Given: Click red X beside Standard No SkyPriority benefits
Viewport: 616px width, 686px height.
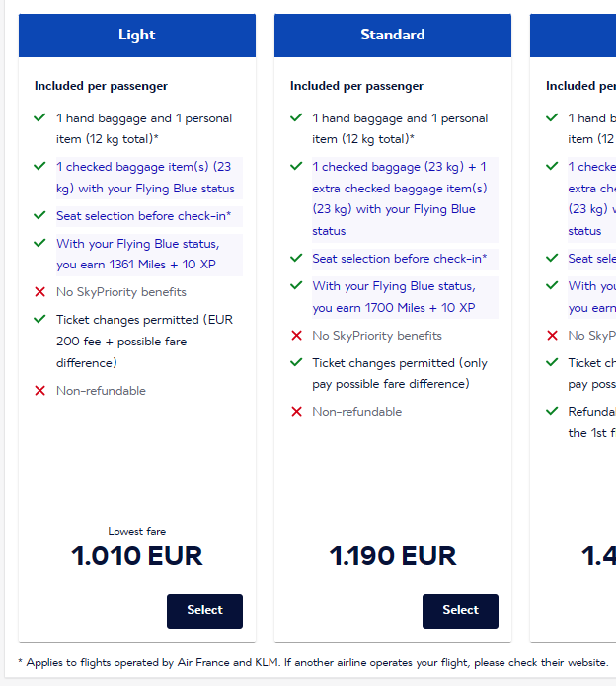Looking at the screenshot, I should click(296, 336).
